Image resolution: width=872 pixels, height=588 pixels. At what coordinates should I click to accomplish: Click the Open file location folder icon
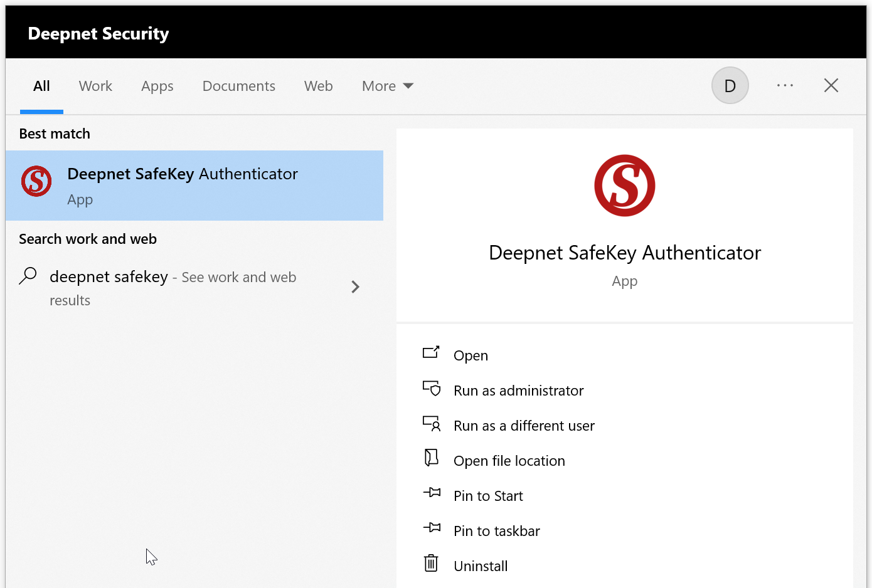(x=431, y=458)
